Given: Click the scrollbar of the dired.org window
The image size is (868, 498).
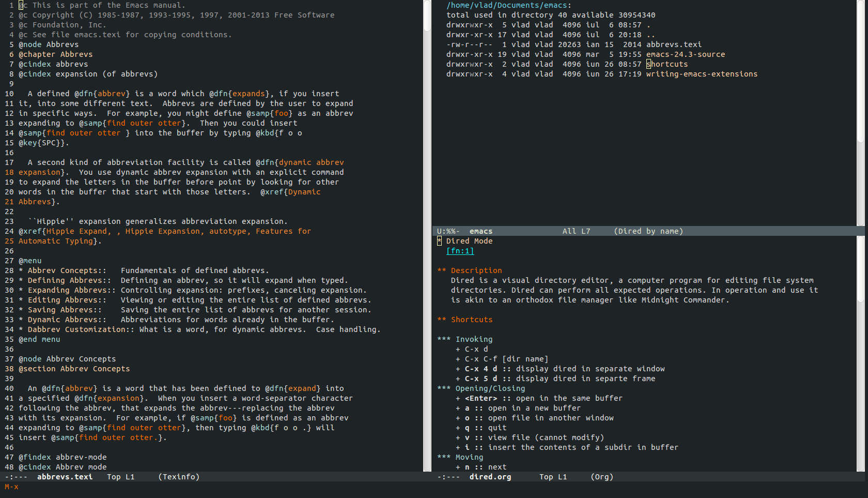Looking at the screenshot, I should [860, 354].
